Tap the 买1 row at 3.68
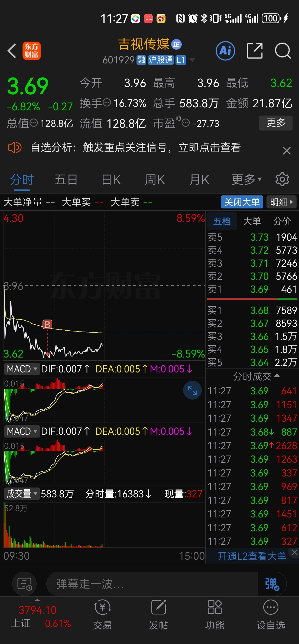 252,310
